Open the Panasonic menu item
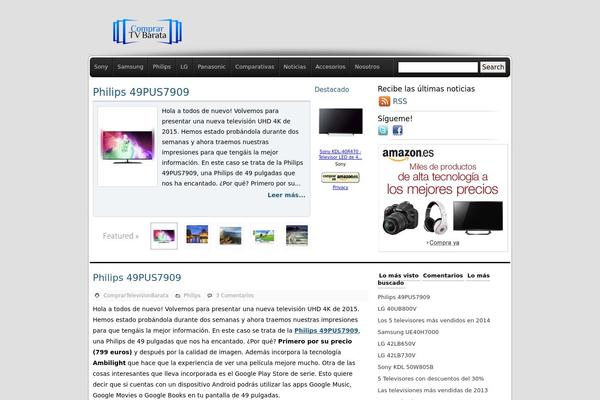This screenshot has height=400, width=600. point(212,67)
